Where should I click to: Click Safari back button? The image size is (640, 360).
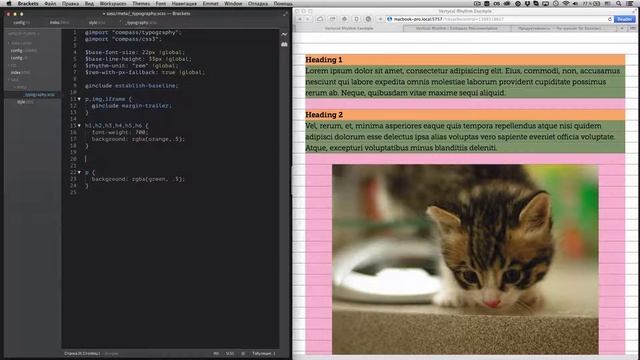300,19
